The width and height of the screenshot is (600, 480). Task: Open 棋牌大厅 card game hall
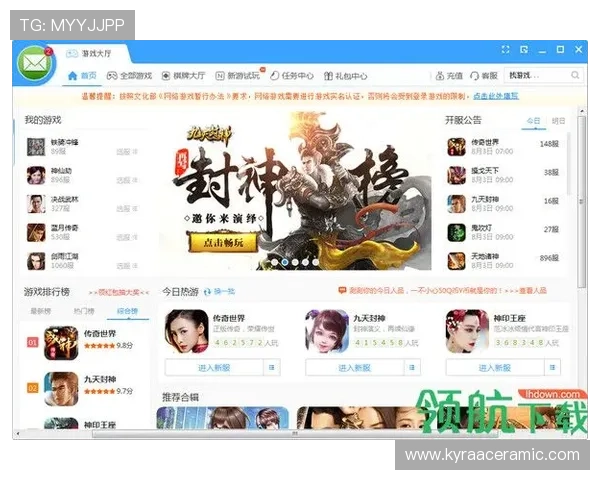pos(183,76)
